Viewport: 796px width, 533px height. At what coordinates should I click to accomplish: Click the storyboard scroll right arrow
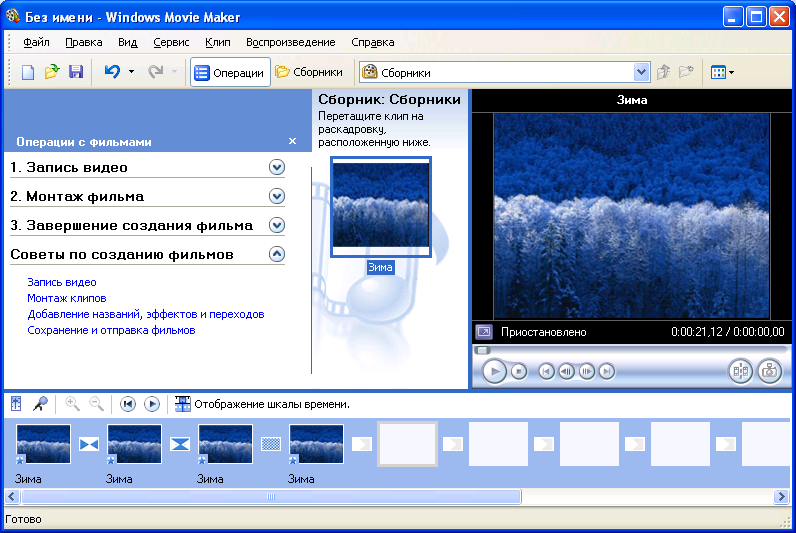pos(781,496)
